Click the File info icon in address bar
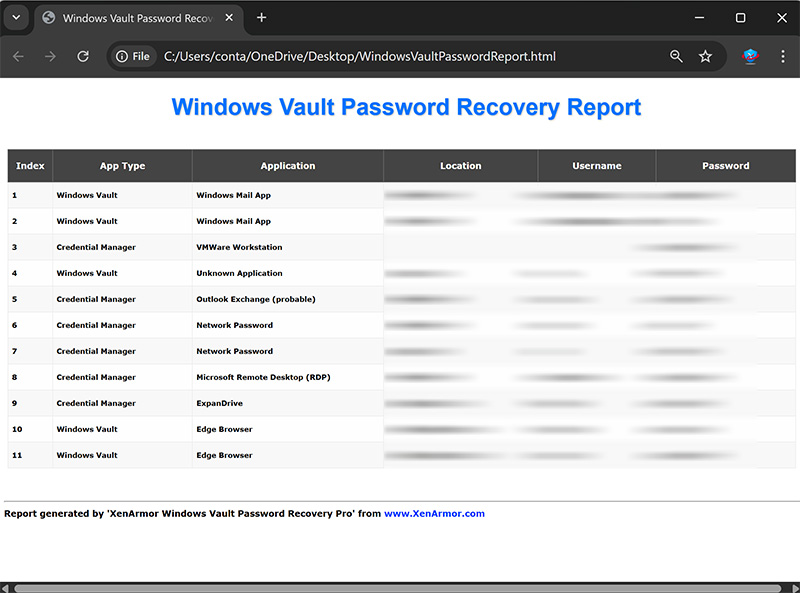 pos(133,57)
